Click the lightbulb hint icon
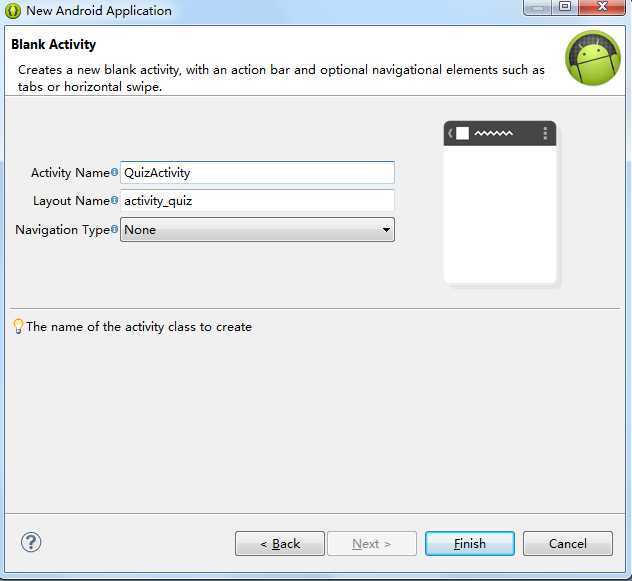 pyautogui.click(x=18, y=326)
